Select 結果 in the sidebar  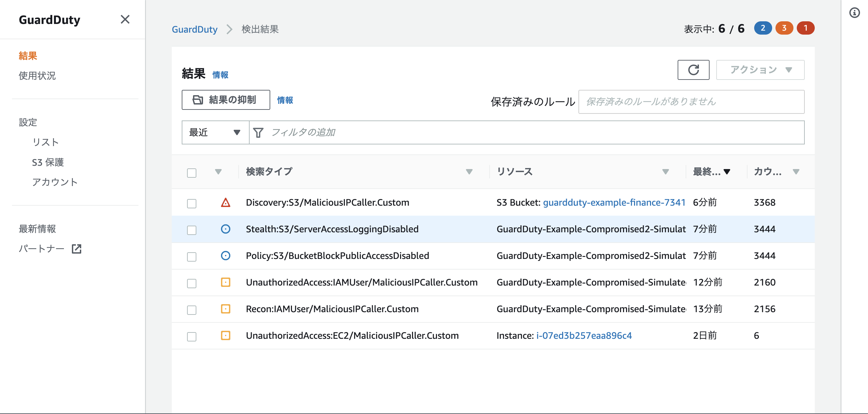[28, 56]
